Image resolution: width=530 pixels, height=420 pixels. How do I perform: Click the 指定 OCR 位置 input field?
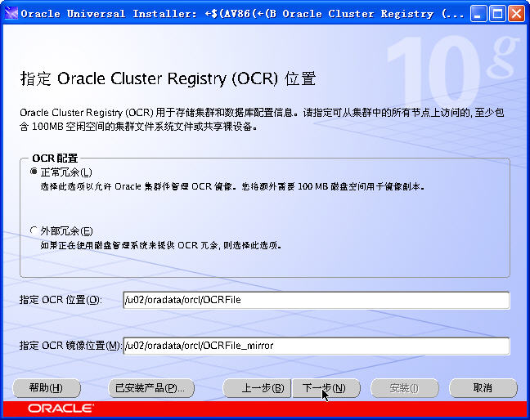click(316, 300)
